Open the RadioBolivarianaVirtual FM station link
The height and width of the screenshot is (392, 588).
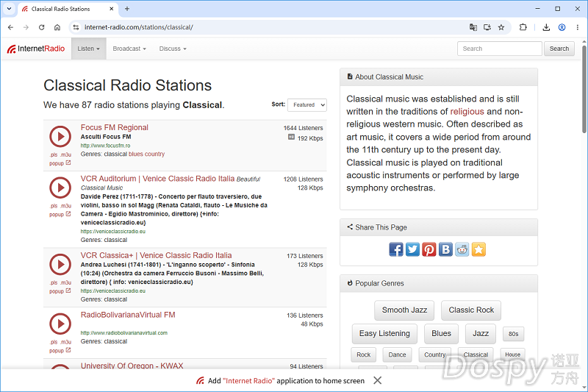[x=128, y=315]
